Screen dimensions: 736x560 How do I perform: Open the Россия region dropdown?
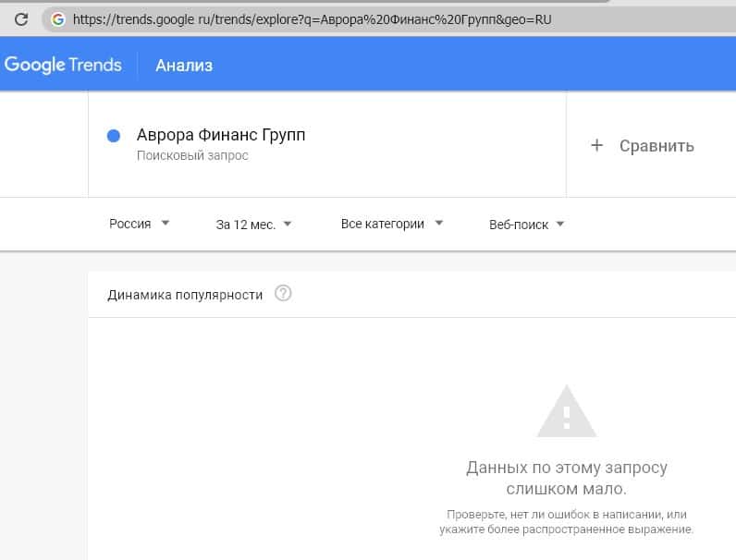140,224
